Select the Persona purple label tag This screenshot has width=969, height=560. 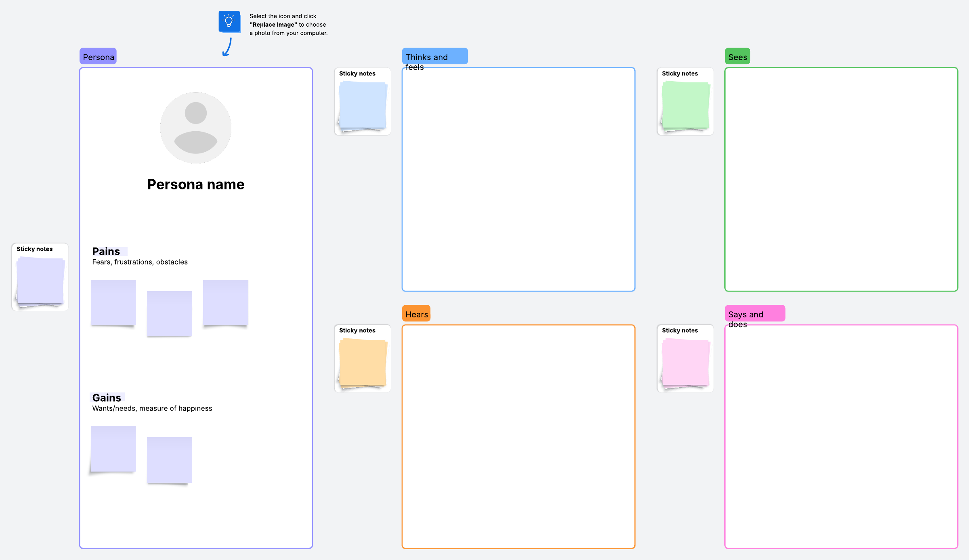[98, 57]
